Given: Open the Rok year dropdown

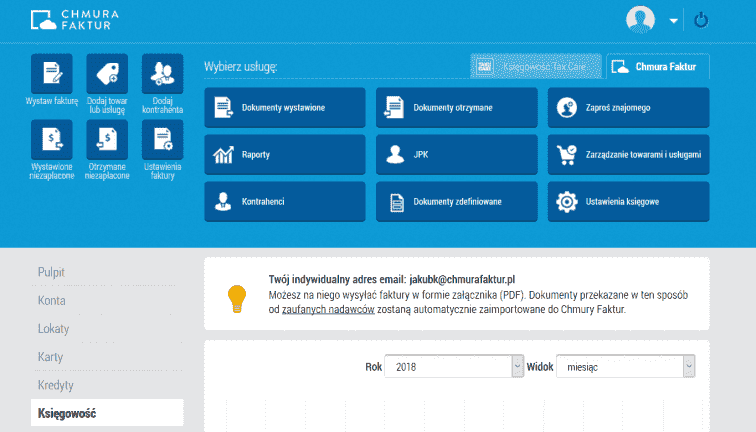Looking at the screenshot, I should click(x=454, y=366).
